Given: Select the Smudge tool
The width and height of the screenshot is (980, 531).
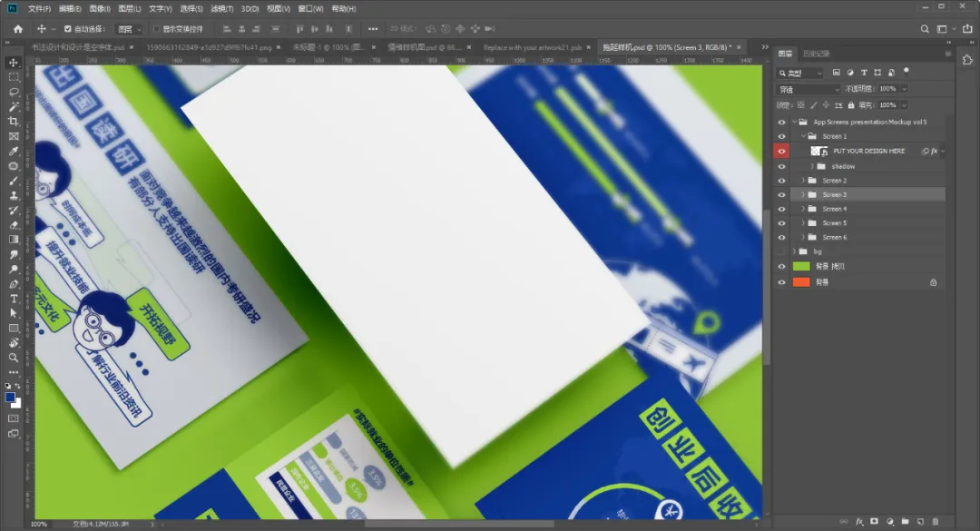Looking at the screenshot, I should click(x=13, y=254).
